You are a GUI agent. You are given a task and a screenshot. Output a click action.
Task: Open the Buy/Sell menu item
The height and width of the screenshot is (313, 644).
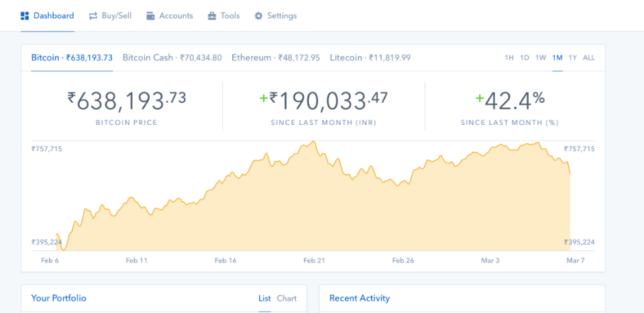[x=116, y=15]
